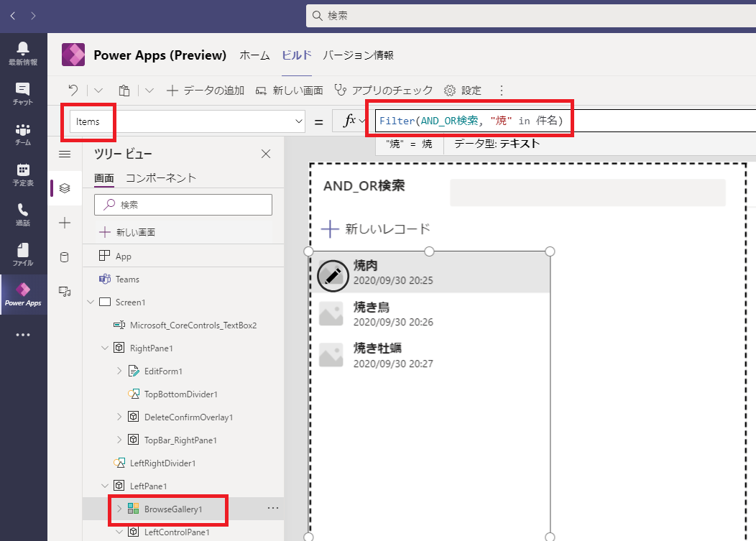Open the data cylinder icon in rail
Screen dimensions: 756x541
point(65,257)
